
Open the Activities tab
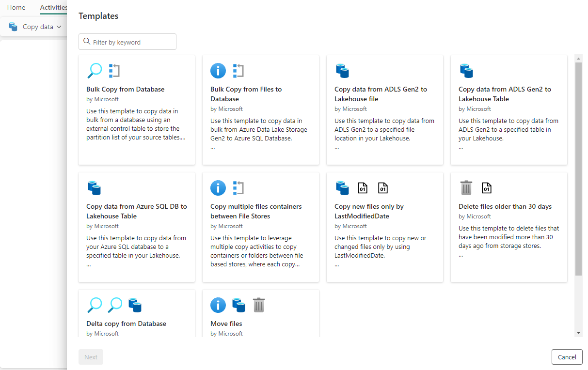click(53, 7)
